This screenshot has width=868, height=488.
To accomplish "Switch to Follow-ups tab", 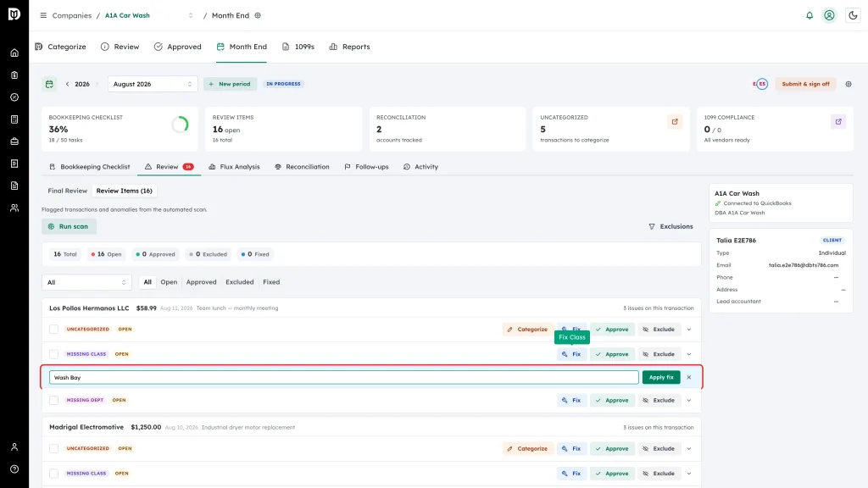I will click(x=366, y=167).
